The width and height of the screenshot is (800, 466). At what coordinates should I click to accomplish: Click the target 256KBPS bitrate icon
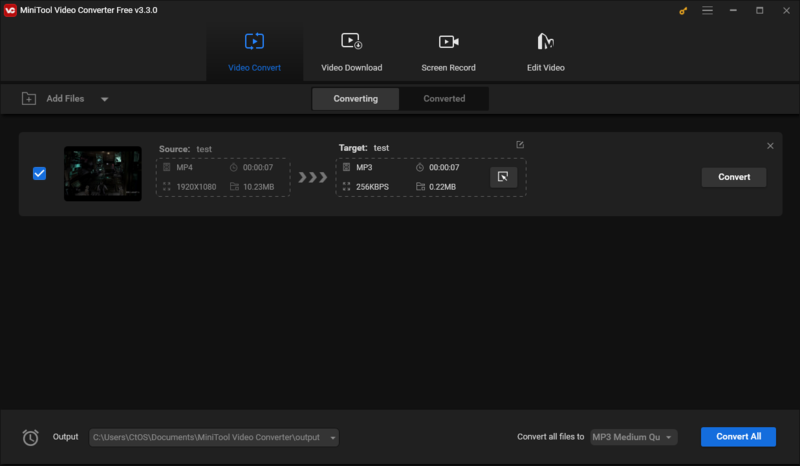tap(346, 187)
